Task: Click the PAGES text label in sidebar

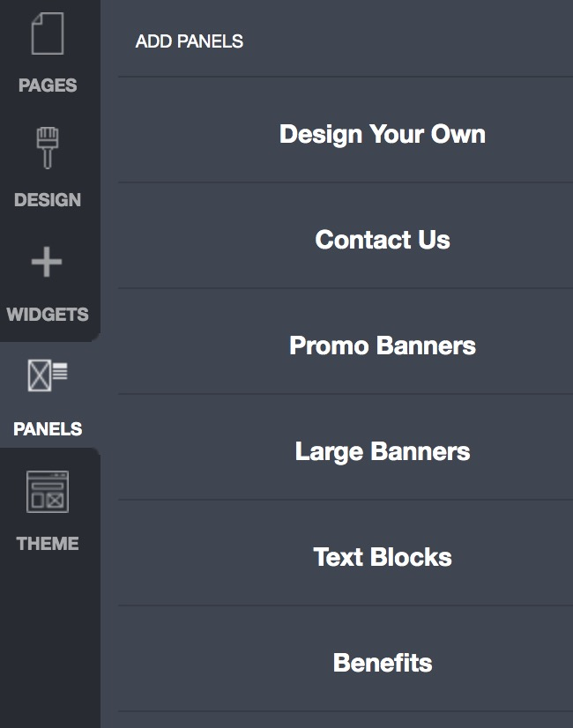Action: click(x=48, y=85)
